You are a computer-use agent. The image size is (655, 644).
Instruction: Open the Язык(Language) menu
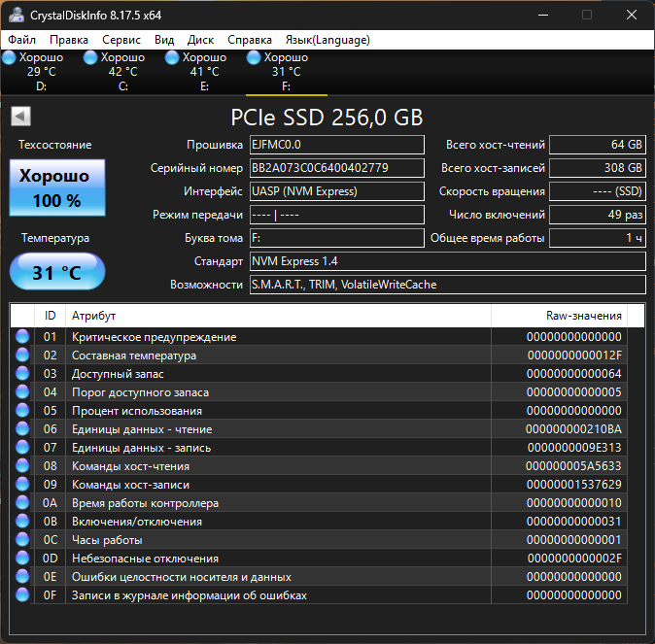pyautogui.click(x=327, y=40)
